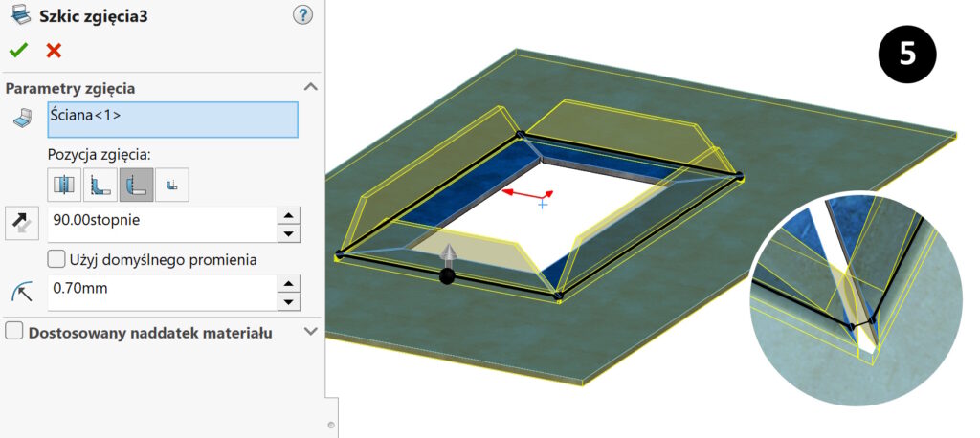Select the bend outside position icon
This screenshot has height=438, width=980.
tap(171, 185)
